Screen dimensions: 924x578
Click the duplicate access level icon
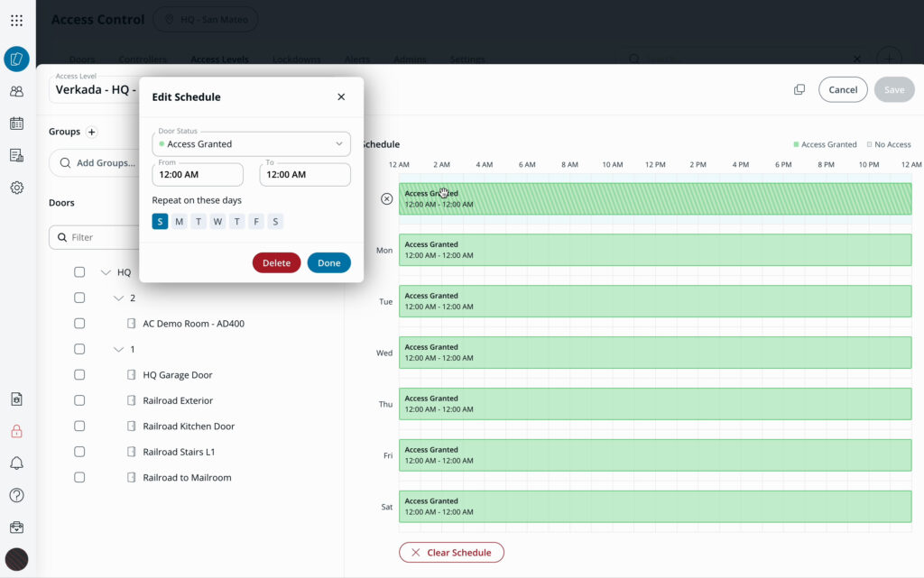coord(799,90)
